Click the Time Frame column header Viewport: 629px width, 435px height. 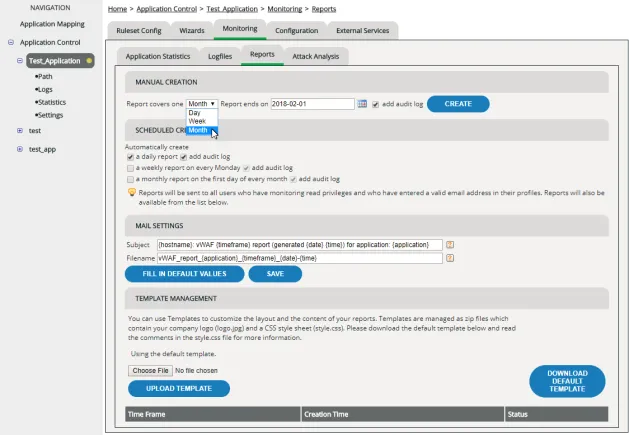click(213, 414)
